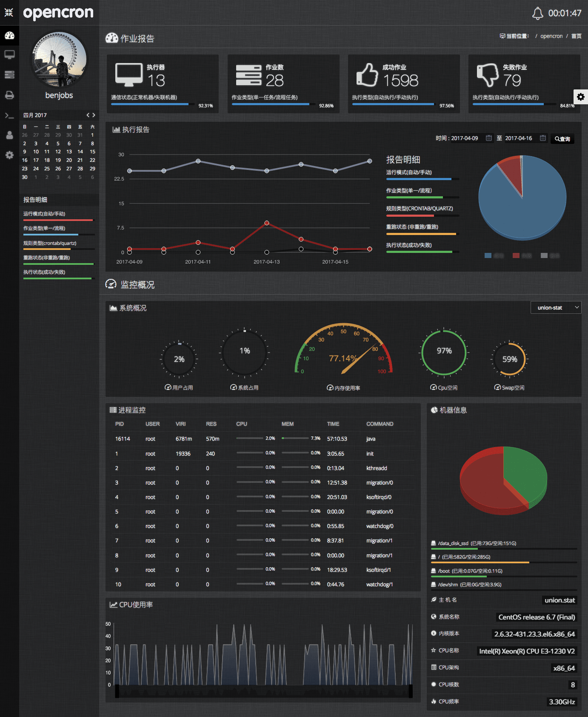Open the terminal prompt icon in sidebar

point(9,115)
